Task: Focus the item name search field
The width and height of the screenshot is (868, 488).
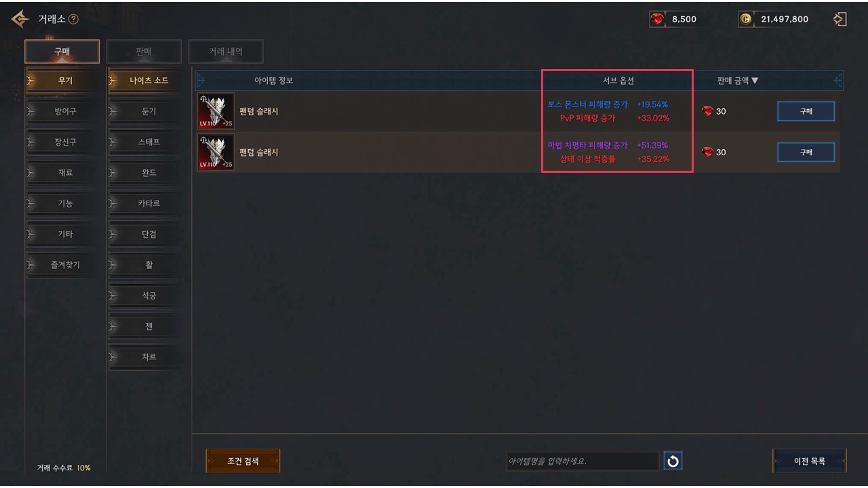Action: point(583,462)
